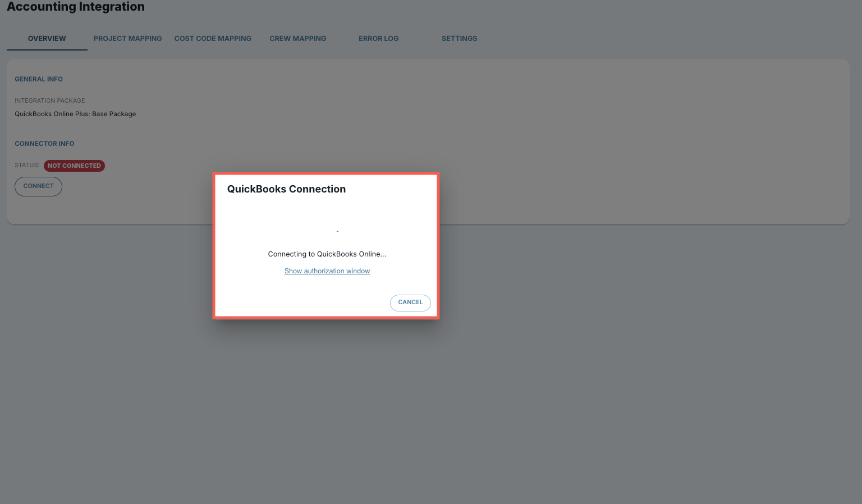862x504 pixels.
Task: Go to the Crew Mapping tab
Action: click(x=298, y=39)
